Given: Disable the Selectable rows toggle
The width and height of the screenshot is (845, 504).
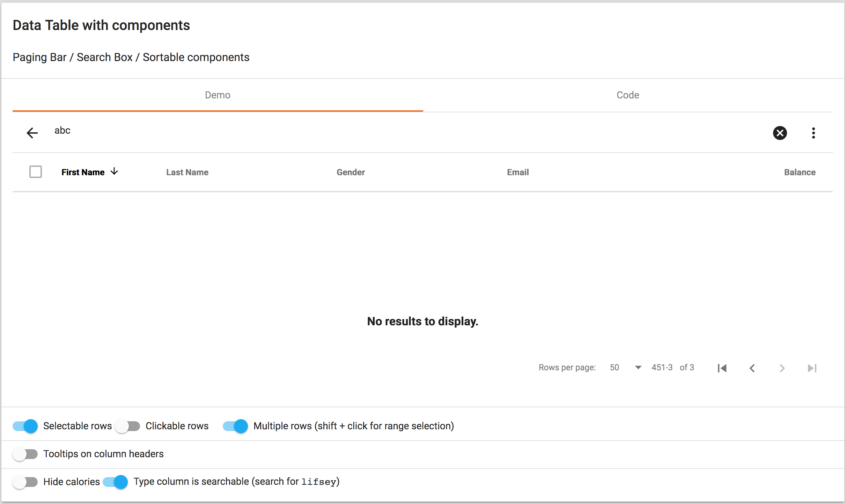Looking at the screenshot, I should click(x=24, y=426).
